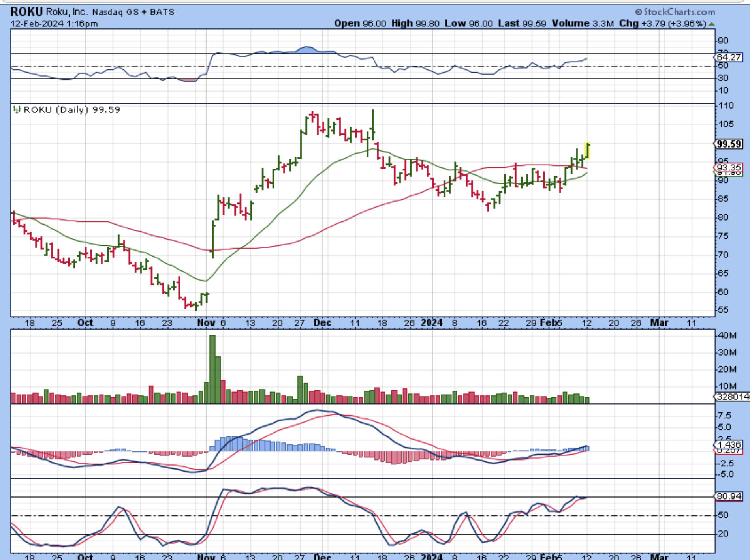Click the 80.94 stochastic value label

(729, 496)
